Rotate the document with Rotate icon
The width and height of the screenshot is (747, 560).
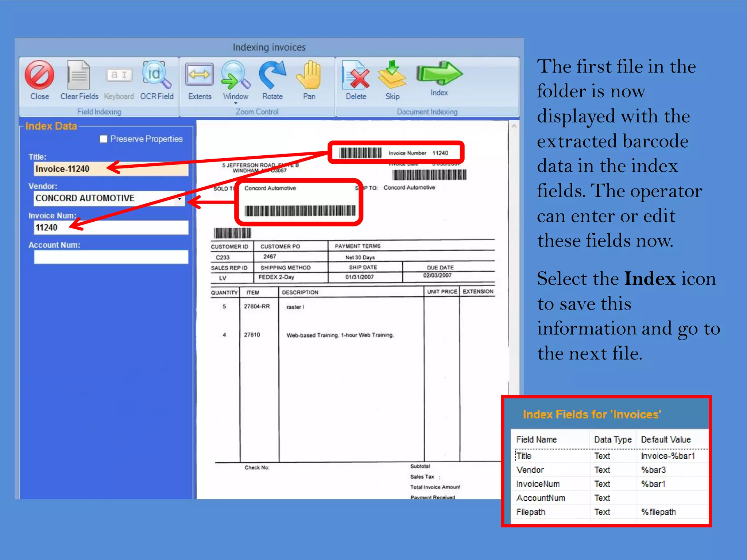[272, 75]
